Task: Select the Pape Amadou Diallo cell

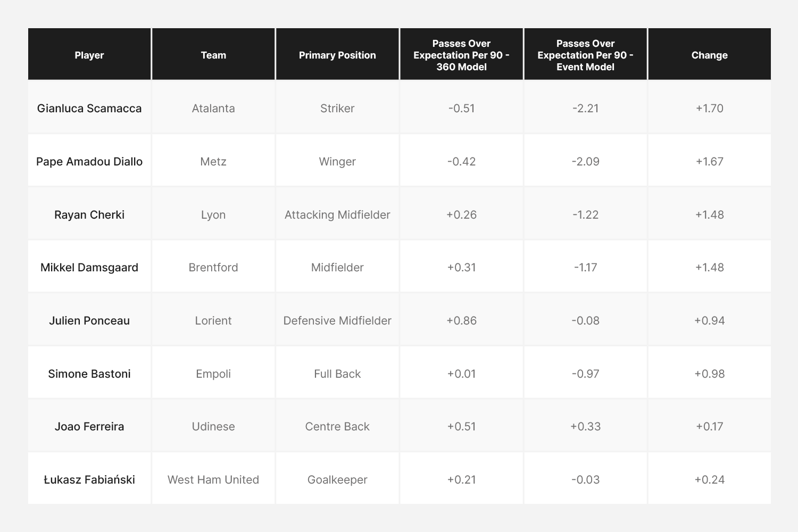Action: 89,161
